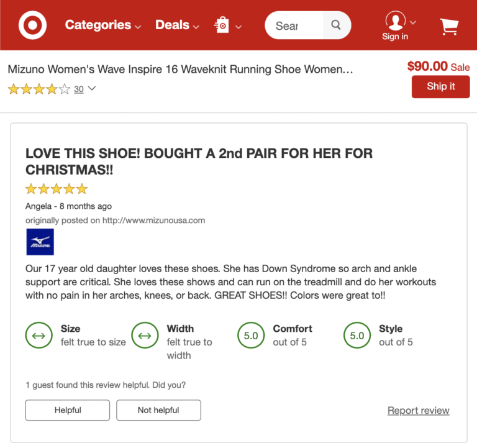Click the Size true-to-size arrow icon
The width and height of the screenshot is (477, 448).
(39, 336)
